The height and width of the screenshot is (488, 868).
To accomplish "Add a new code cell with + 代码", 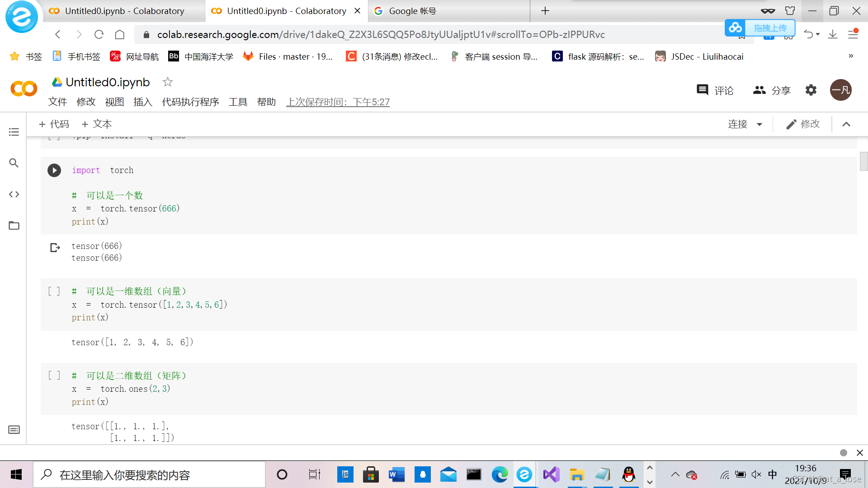I will [54, 124].
